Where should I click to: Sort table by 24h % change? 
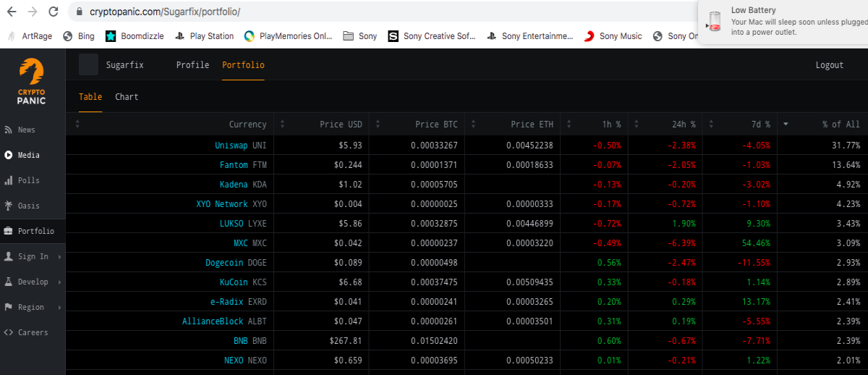pyautogui.click(x=665, y=125)
